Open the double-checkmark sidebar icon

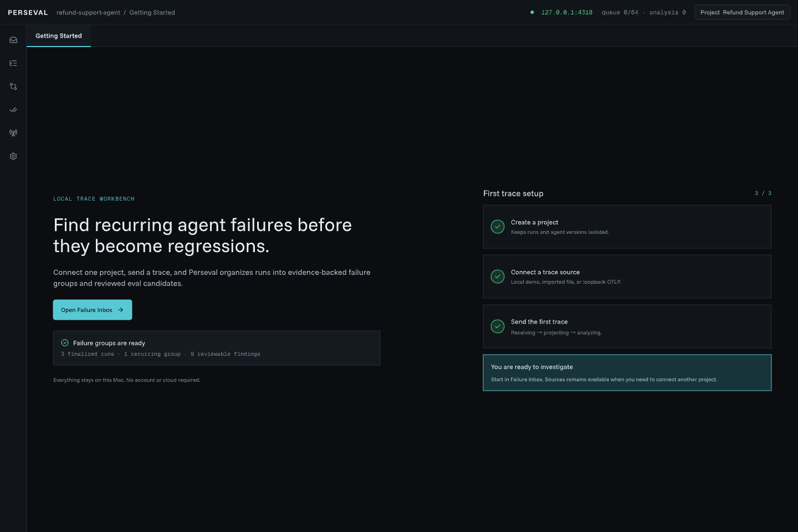13,110
